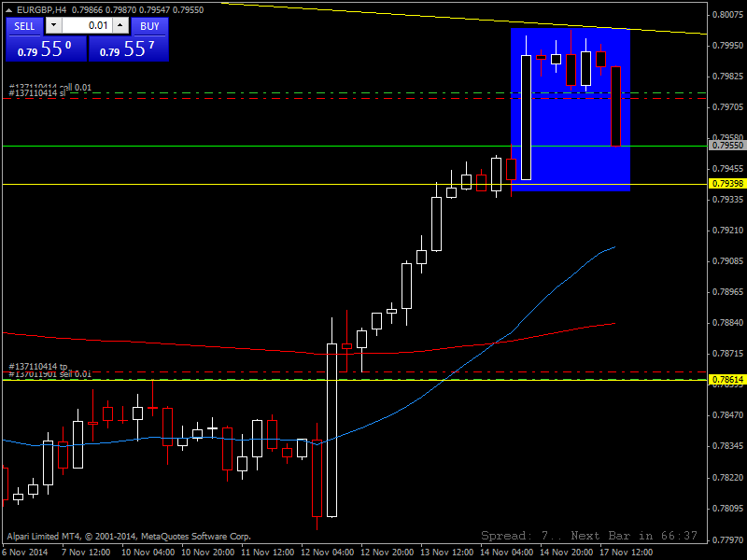The image size is (747, 560).
Task: Click the sell price tile 0.79 55 0
Action: pyautogui.click(x=46, y=49)
